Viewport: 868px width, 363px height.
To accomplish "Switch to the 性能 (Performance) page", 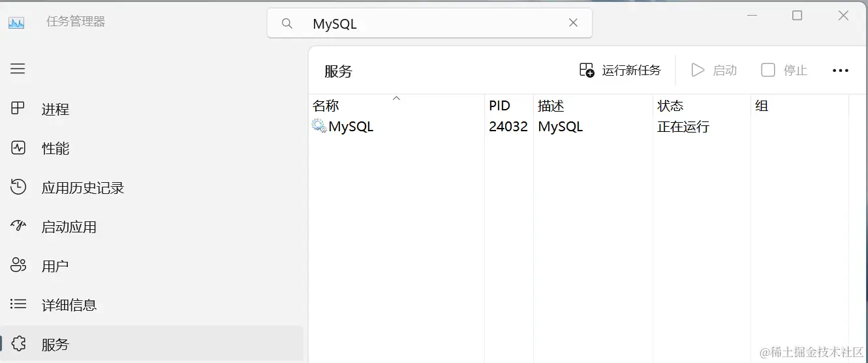I will [x=151, y=148].
